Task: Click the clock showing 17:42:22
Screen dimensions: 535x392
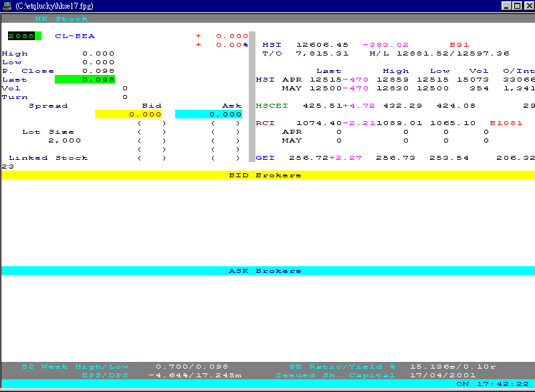Action: click(x=502, y=385)
